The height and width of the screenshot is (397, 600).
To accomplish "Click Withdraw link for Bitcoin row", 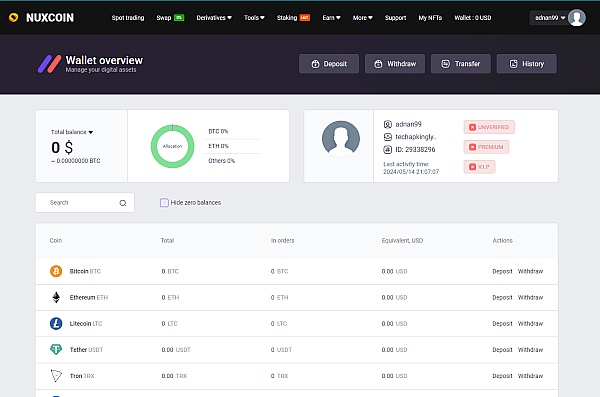I will 530,271.
